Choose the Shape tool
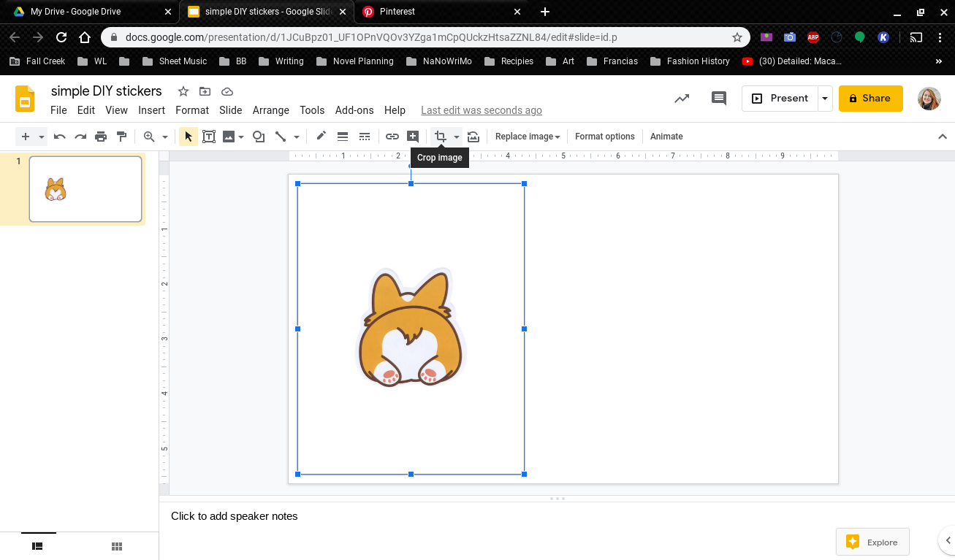Image resolution: width=955 pixels, height=560 pixels. 259,136
